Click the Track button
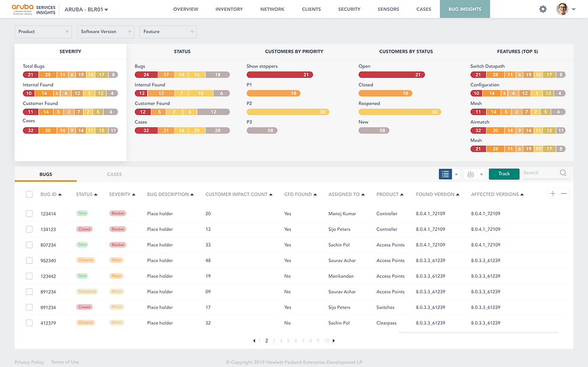Image resolution: width=588 pixels, height=367 pixels. tap(504, 173)
